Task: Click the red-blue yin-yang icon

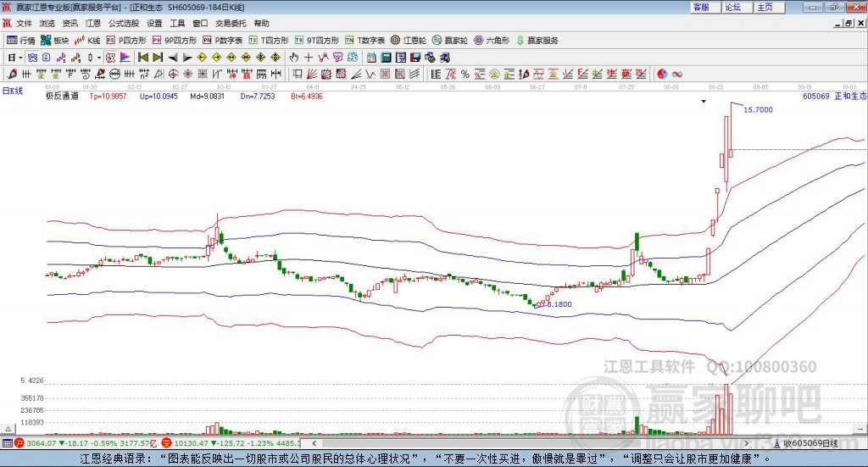Action: (x=662, y=74)
